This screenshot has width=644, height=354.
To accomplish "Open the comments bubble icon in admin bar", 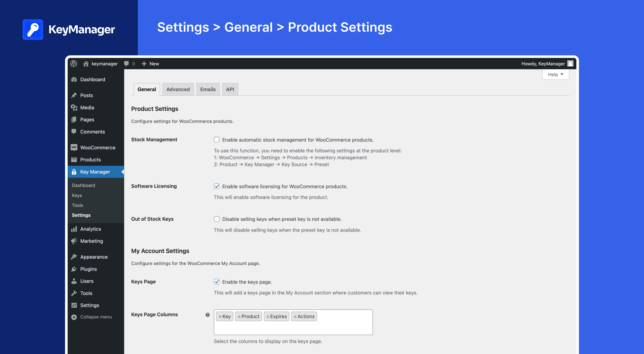I will 127,64.
